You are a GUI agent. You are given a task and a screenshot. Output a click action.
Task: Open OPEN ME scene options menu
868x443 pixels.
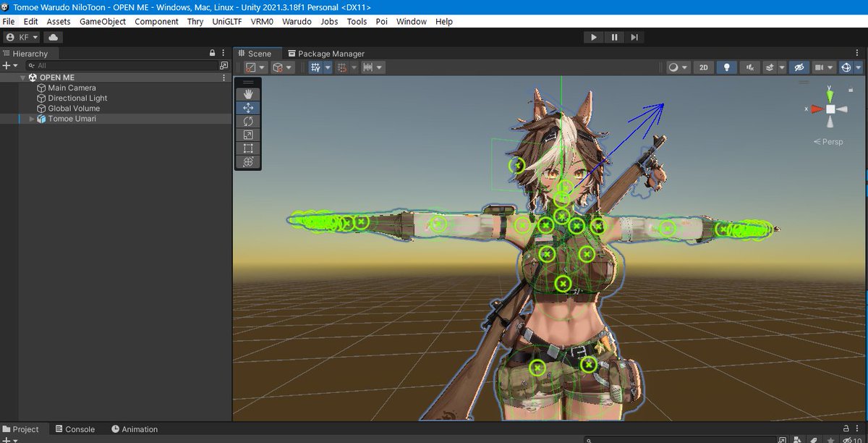tap(224, 77)
